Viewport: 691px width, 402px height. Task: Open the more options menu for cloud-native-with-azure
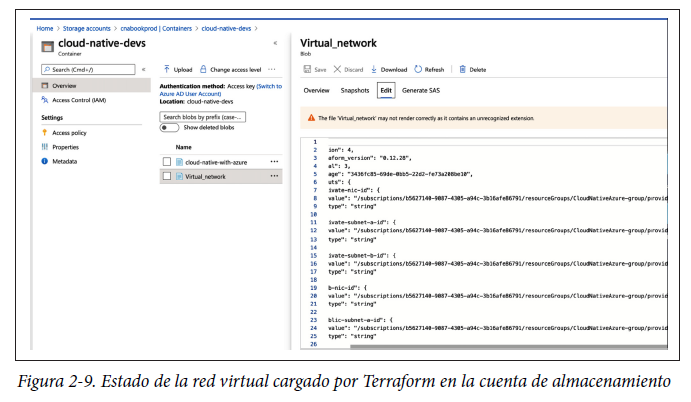coord(274,162)
